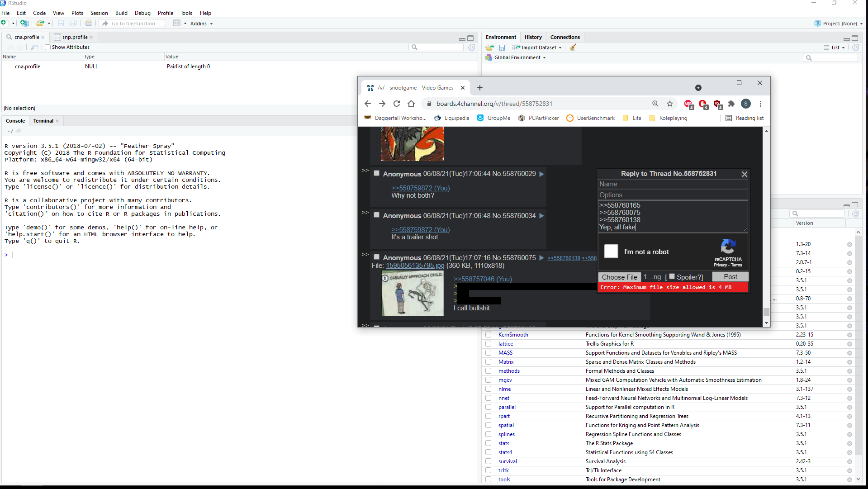The height and width of the screenshot is (489, 868).
Task: Click the create project icon in RStudio toolbar
Action: coord(24,23)
